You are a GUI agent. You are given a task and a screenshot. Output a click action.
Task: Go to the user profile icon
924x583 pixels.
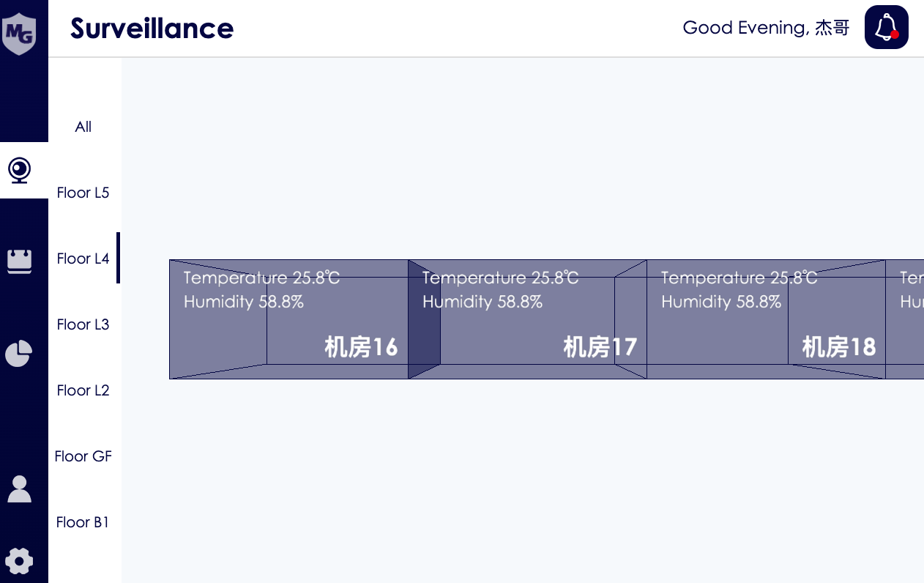19,489
